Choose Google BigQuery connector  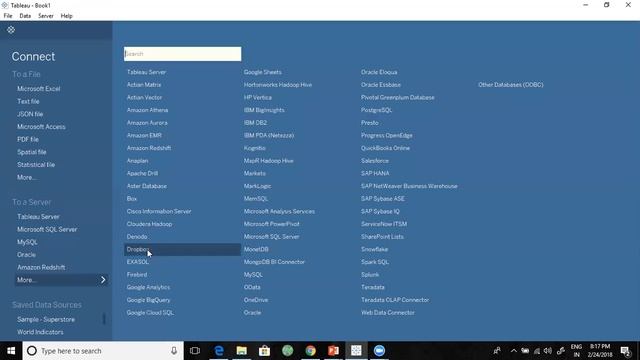(148, 300)
